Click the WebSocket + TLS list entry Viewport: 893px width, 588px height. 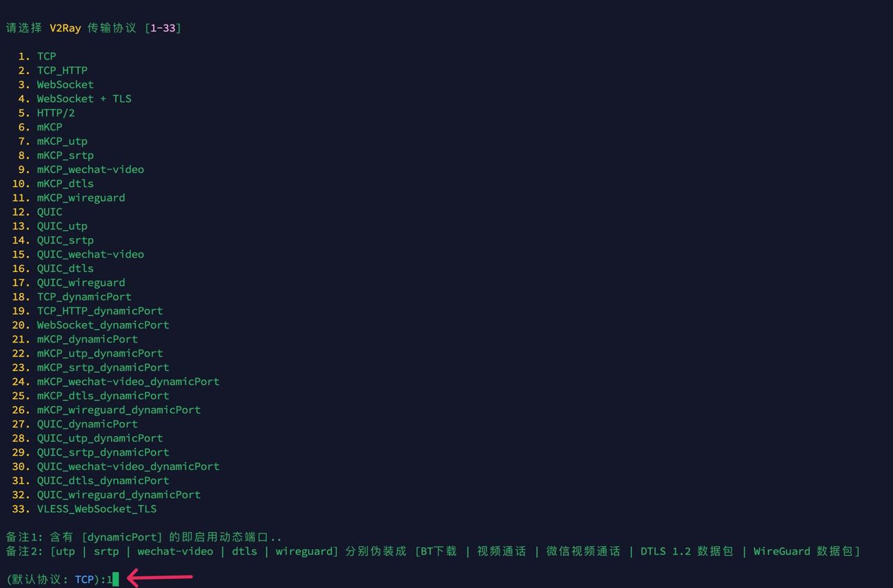coord(84,99)
